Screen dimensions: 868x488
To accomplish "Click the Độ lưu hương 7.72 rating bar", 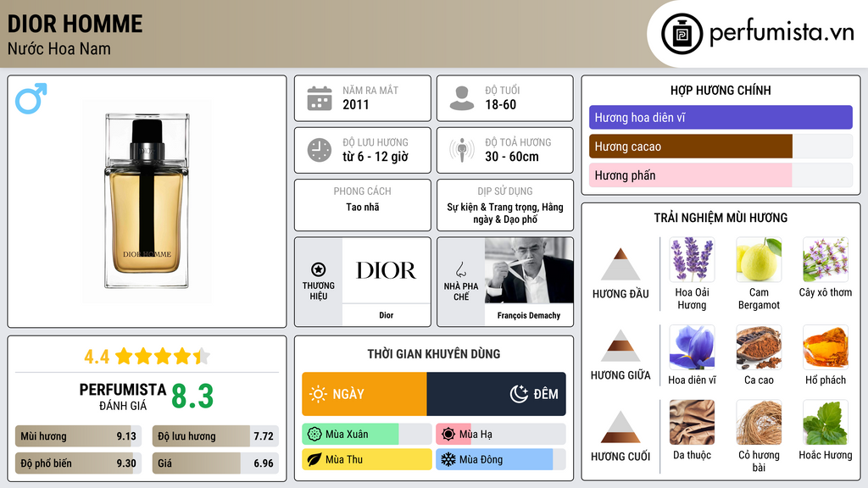I will pyautogui.click(x=215, y=436).
